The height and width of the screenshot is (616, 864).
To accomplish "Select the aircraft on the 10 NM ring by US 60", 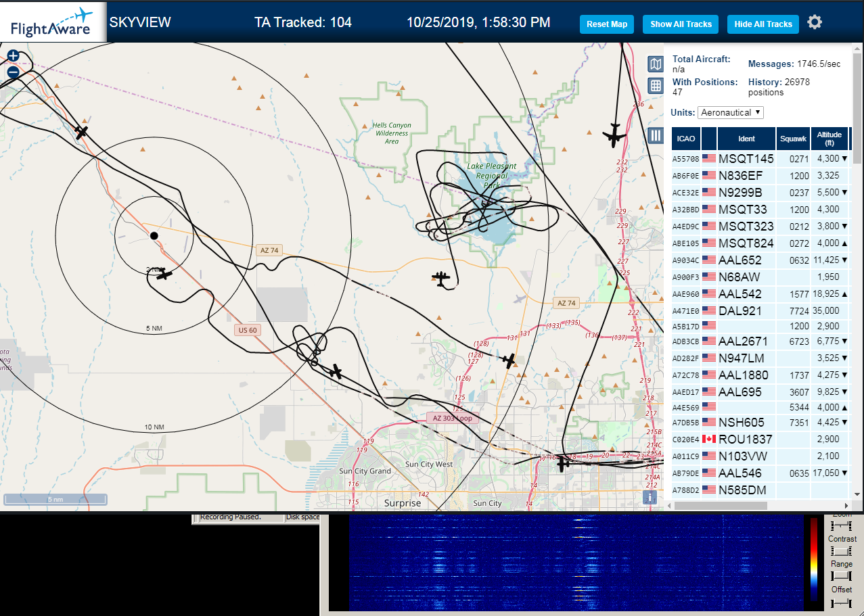I will [x=335, y=371].
